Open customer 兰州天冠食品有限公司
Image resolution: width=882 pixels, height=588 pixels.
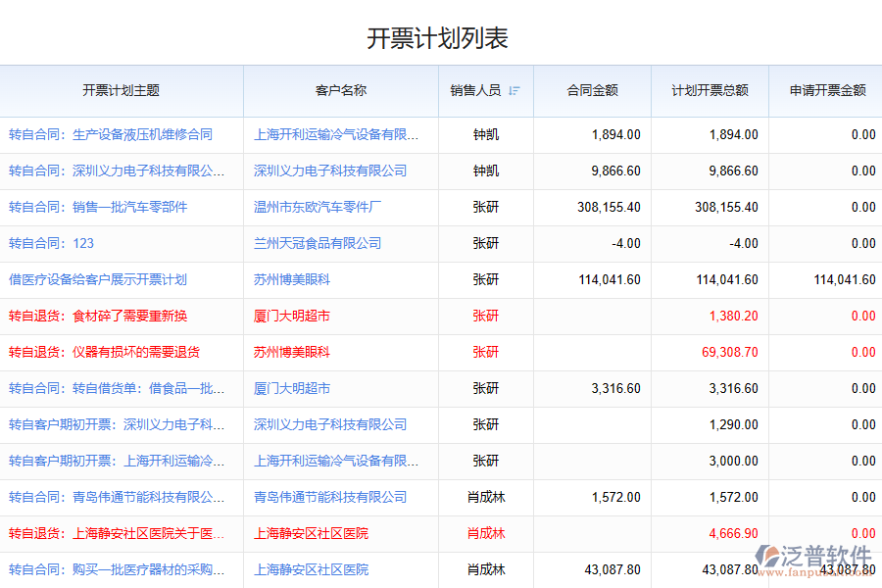[x=318, y=244]
